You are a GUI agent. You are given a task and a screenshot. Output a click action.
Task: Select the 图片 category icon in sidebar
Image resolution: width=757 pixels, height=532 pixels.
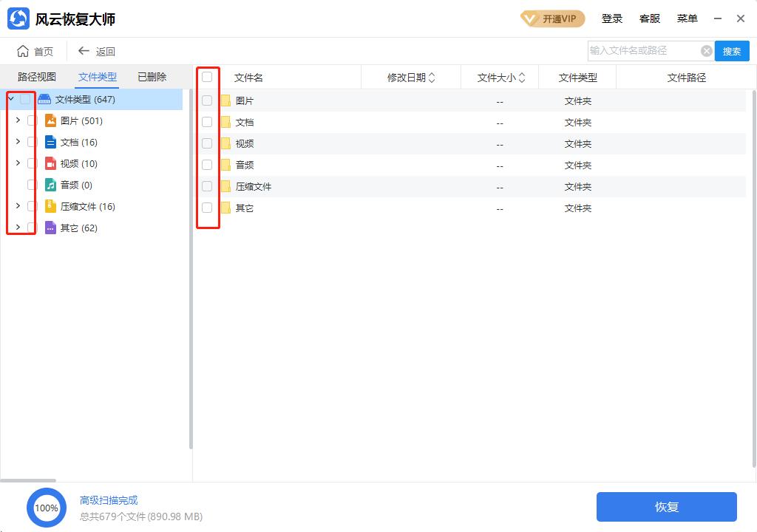50,121
